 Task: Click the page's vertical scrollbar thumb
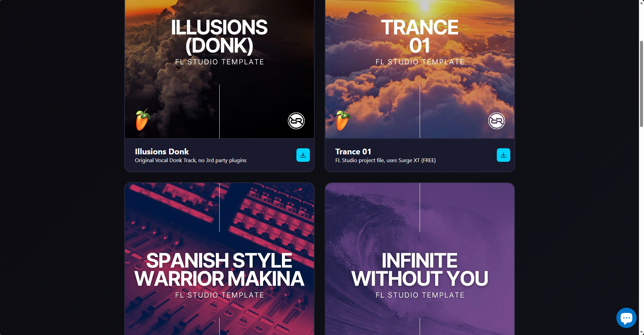click(641, 84)
